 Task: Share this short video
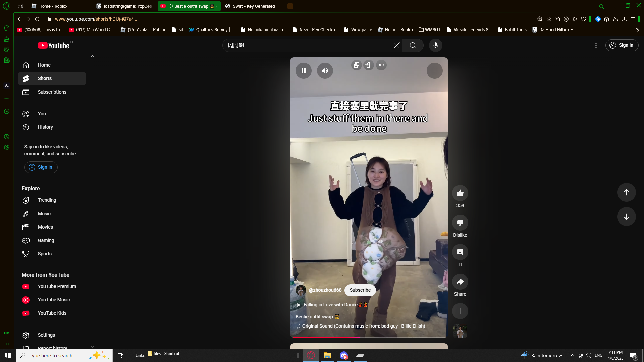tap(460, 282)
